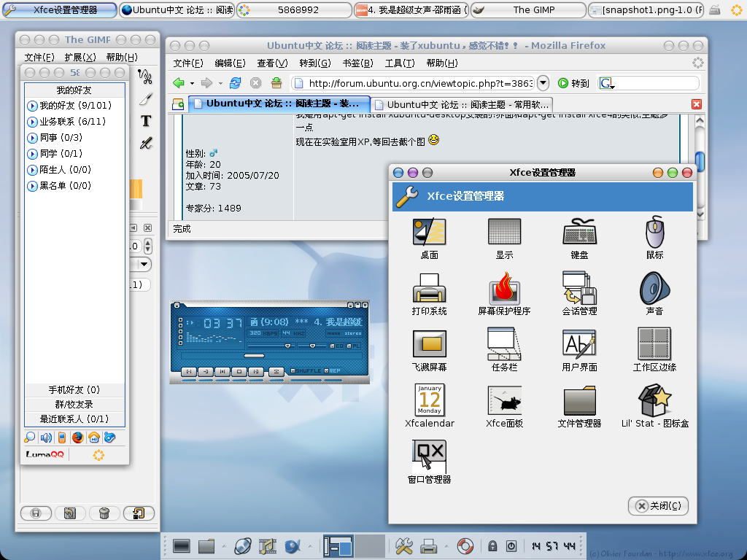This screenshot has height=560, width=747.
Task: Switch to second workspace in pager
Action: (370, 545)
